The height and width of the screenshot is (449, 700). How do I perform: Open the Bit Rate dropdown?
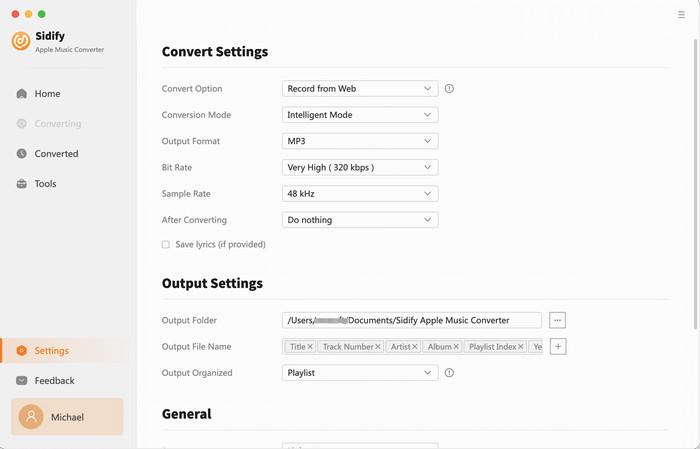pyautogui.click(x=360, y=167)
